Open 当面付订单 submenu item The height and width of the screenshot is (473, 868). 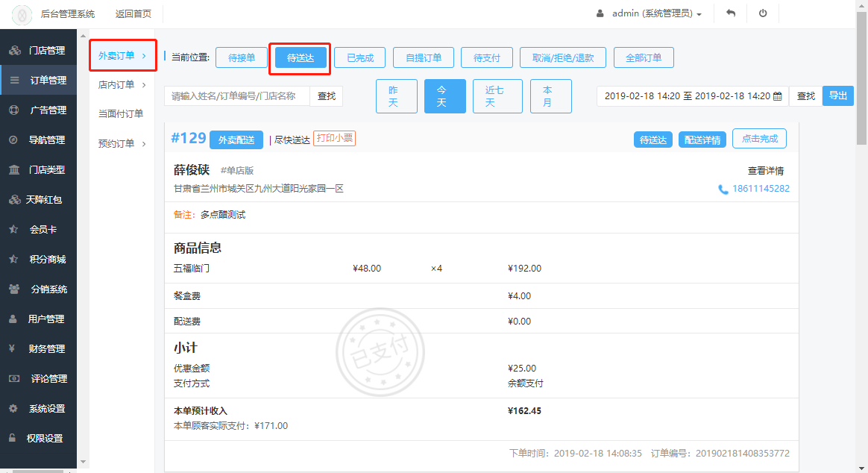click(x=121, y=113)
